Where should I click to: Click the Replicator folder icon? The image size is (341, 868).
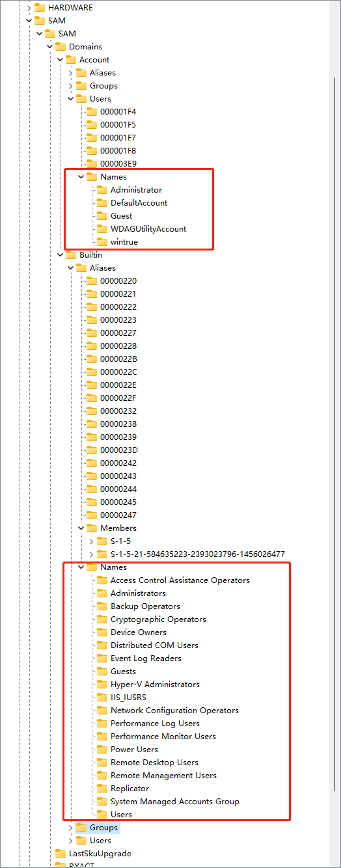[x=102, y=789]
